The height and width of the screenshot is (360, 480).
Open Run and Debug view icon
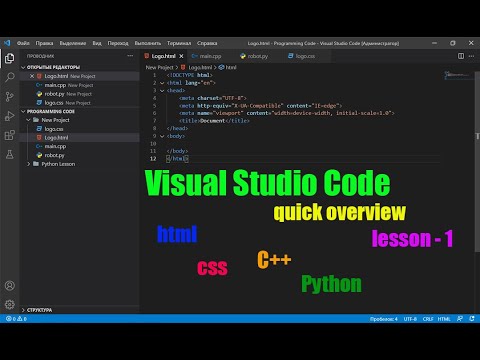pos(10,116)
